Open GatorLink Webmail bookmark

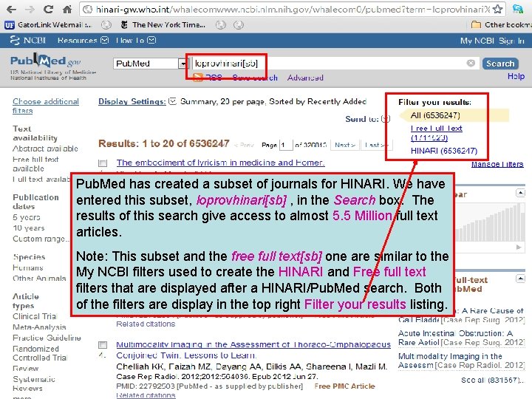[x=48, y=25]
